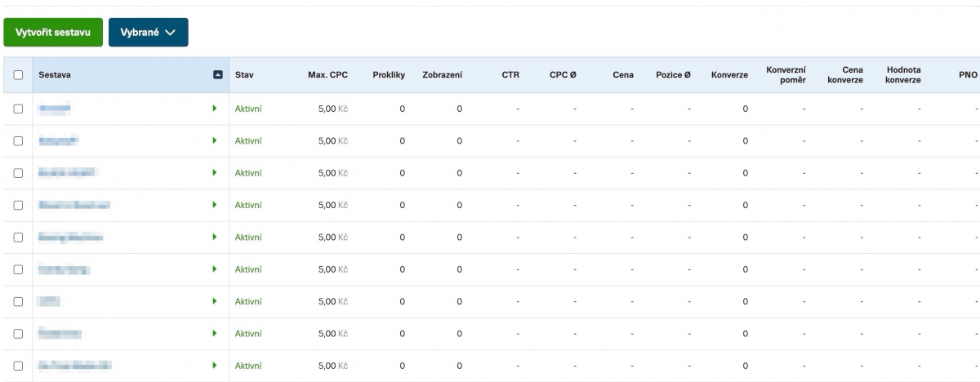This screenshot has width=980, height=382.
Task: Toggle the select-all checkbox in table header
Action: click(18, 75)
